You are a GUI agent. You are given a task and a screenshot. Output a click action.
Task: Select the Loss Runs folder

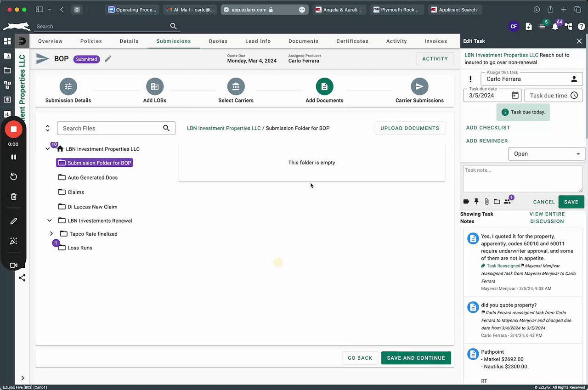pyautogui.click(x=75, y=248)
